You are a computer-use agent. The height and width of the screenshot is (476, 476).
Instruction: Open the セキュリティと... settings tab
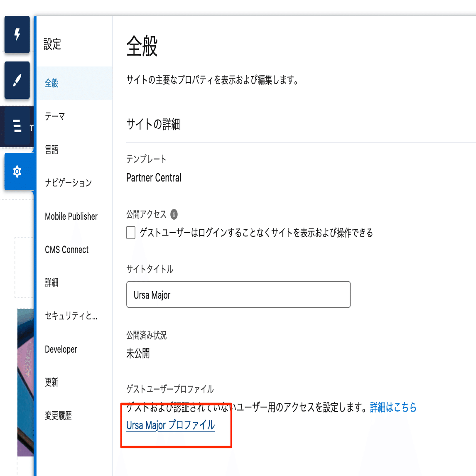tap(74, 316)
